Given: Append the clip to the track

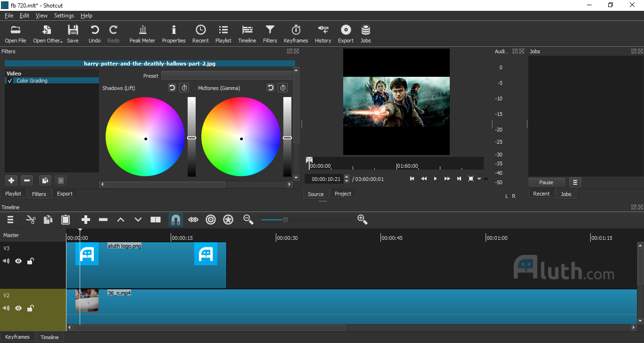Looking at the screenshot, I should [86, 220].
